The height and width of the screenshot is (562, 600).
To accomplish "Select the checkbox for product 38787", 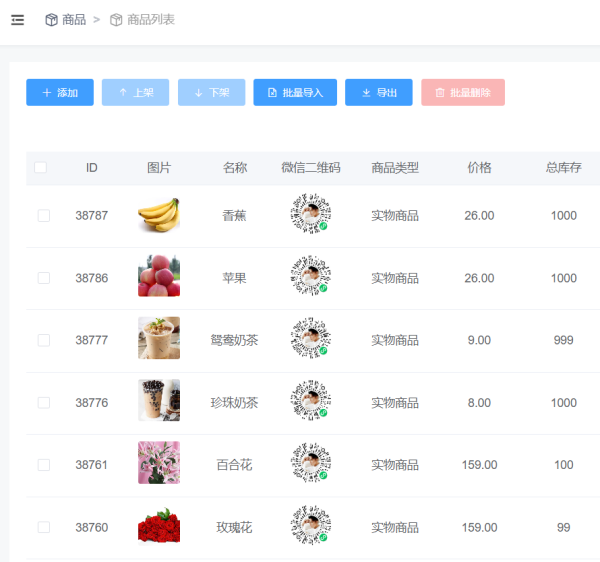I will [43, 215].
